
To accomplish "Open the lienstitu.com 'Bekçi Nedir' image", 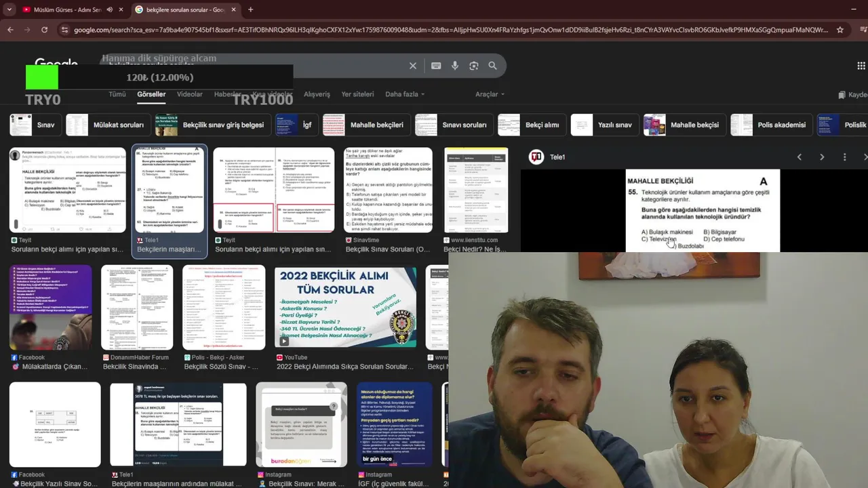I will click(x=476, y=190).
